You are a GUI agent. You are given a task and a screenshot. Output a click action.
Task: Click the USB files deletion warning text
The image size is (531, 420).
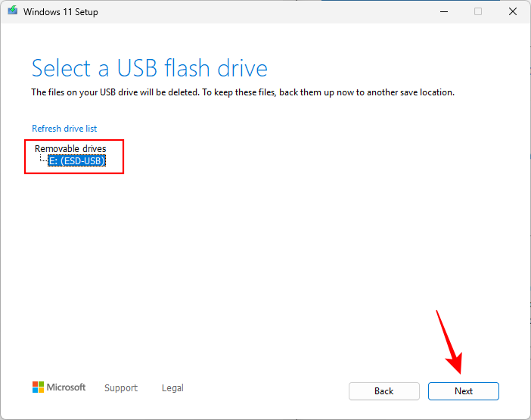[x=242, y=92]
